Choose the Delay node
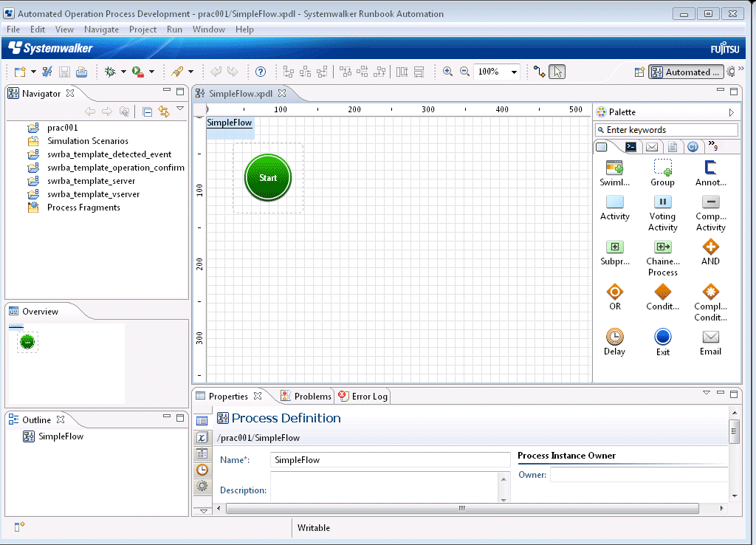This screenshot has height=545, width=756. (615, 342)
